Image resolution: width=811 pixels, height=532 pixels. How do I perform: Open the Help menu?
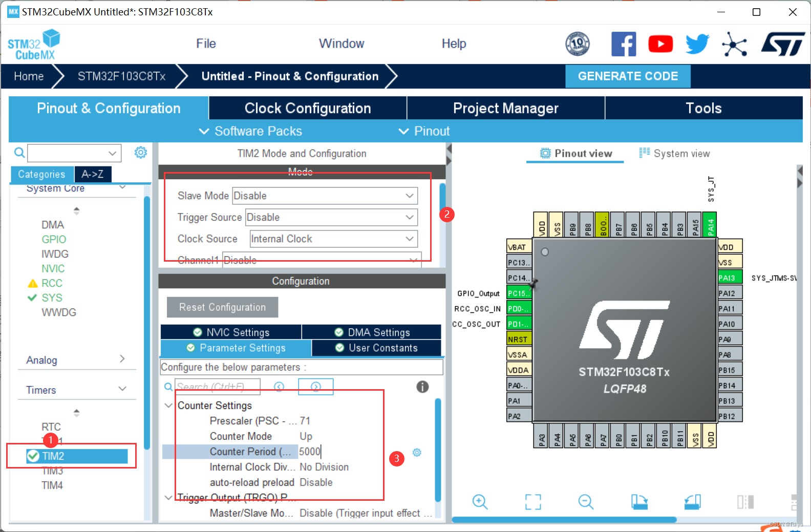coord(454,44)
